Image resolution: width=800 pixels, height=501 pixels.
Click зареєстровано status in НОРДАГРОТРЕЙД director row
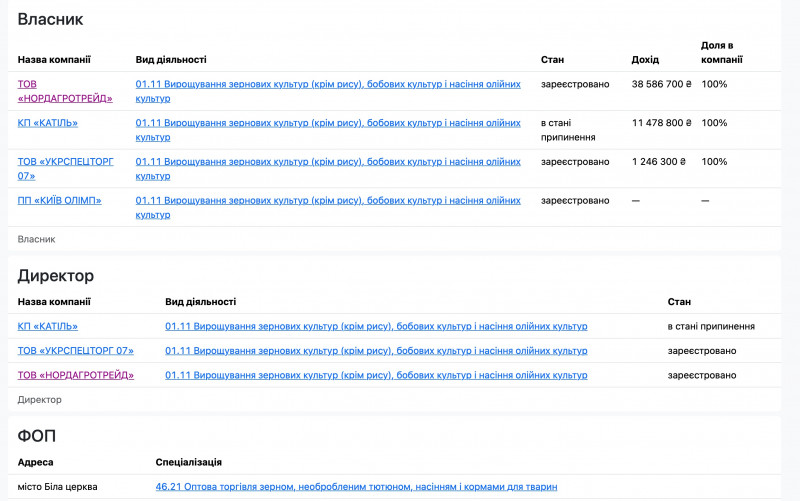[x=702, y=375]
